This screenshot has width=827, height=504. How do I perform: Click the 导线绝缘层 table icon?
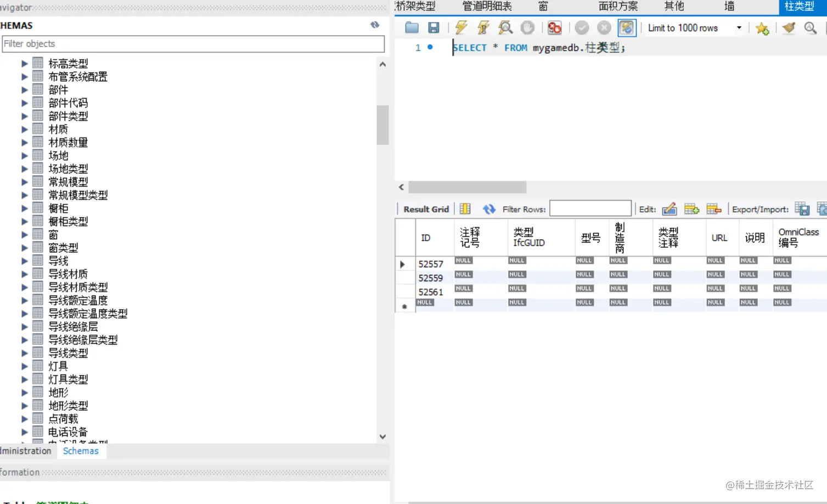[x=38, y=326]
